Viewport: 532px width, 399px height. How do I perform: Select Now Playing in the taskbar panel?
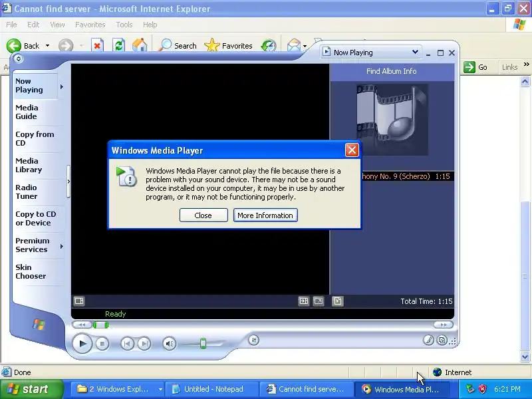pyautogui.click(x=35, y=86)
